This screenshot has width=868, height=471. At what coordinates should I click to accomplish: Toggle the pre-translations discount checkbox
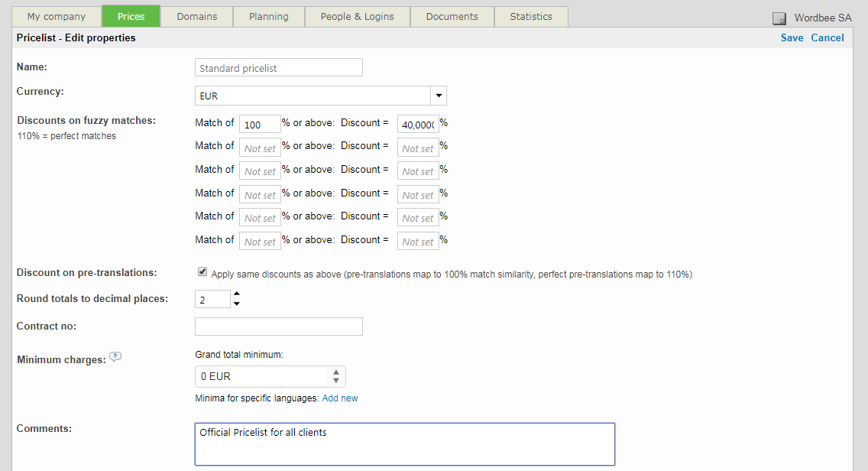click(x=202, y=271)
